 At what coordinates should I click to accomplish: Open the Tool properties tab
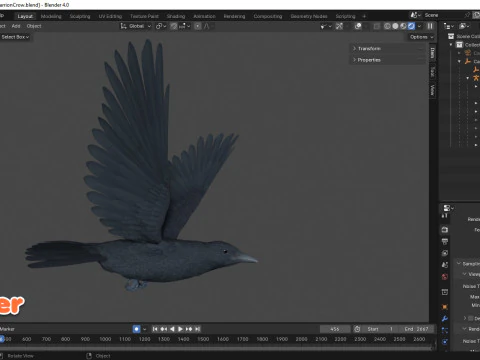point(445,216)
